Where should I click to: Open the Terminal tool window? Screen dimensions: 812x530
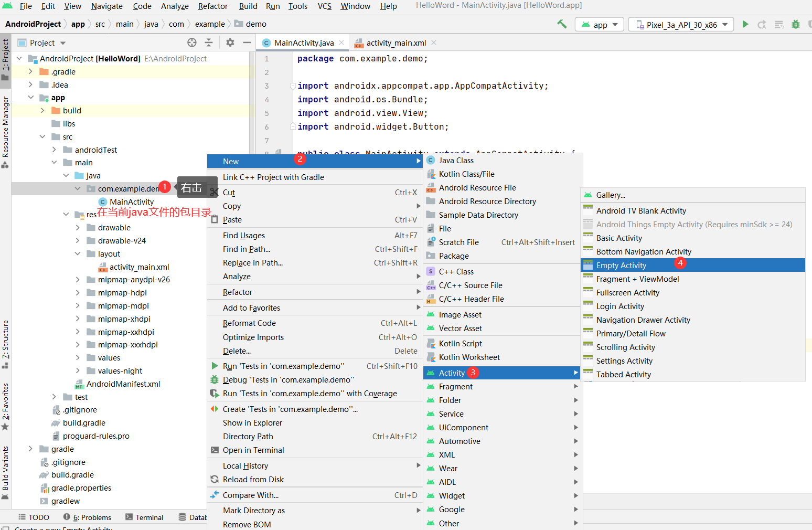tap(144, 517)
